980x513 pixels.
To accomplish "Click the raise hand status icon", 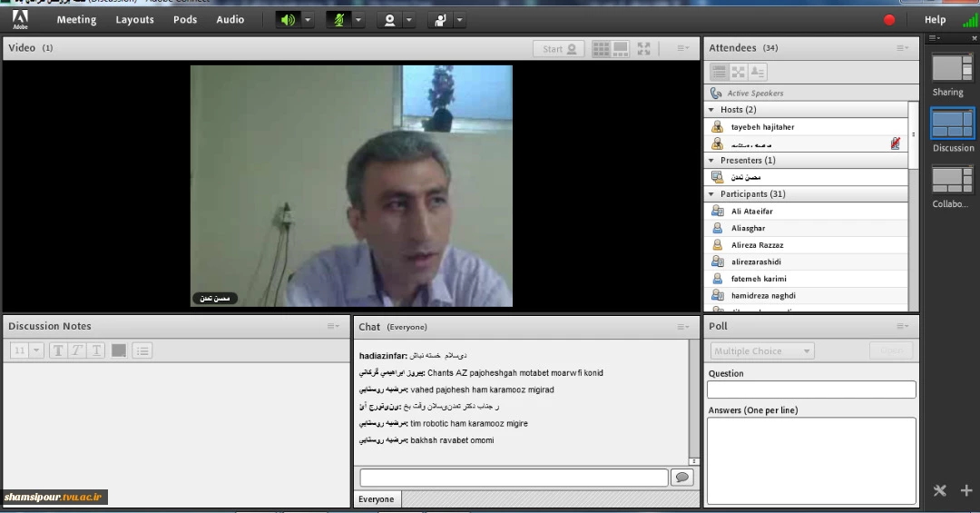I will (440, 20).
